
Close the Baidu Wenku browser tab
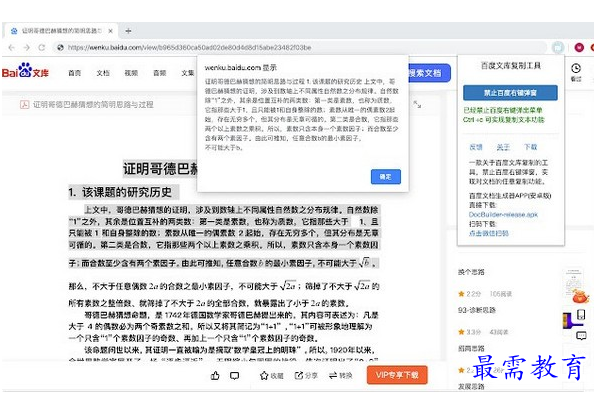(110, 31)
